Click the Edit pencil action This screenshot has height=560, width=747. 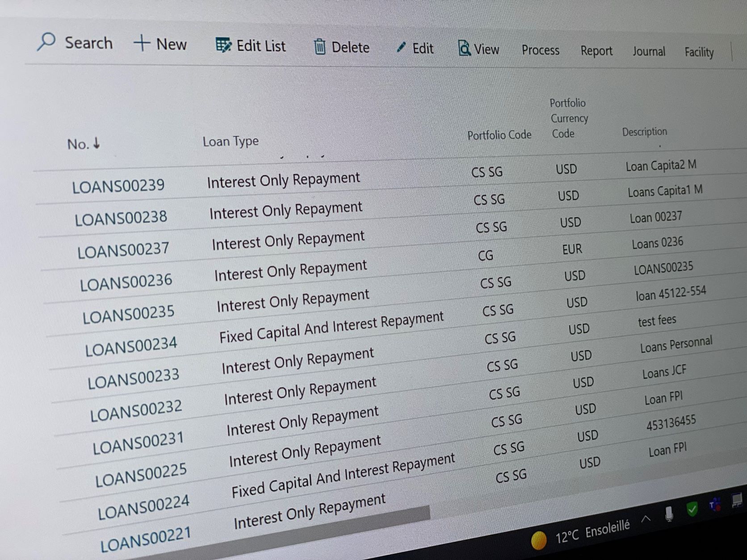[415, 48]
